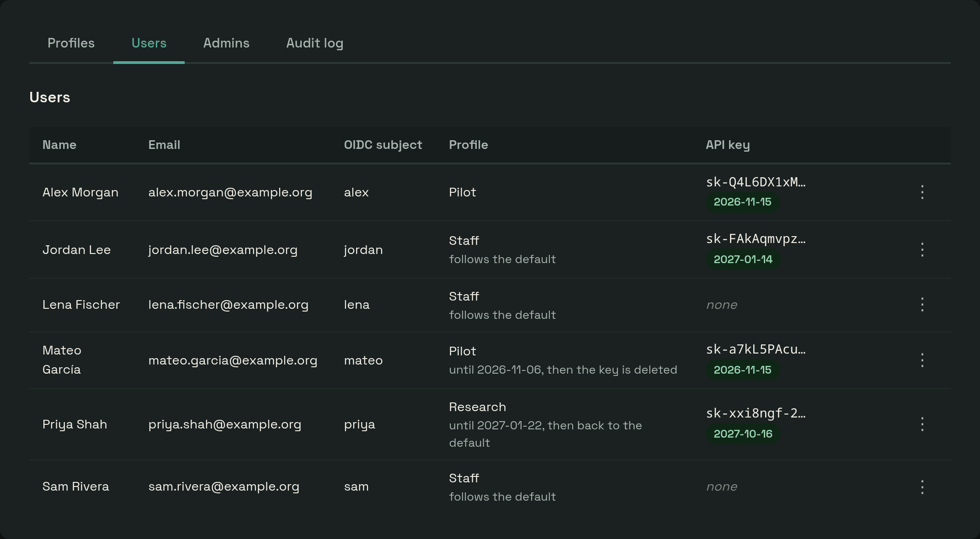The image size is (980, 539).
Task: Open the actions menu for Priya Shah
Action: 922,424
